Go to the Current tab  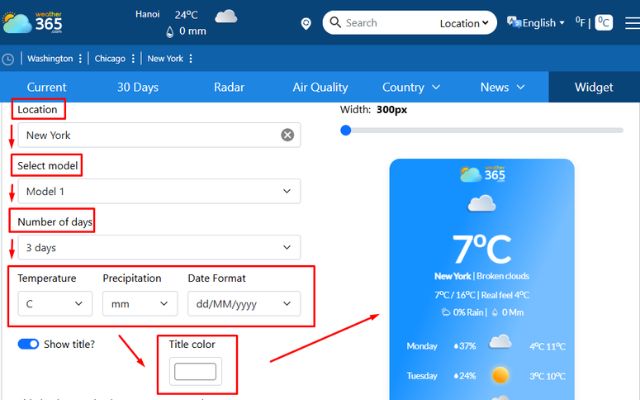[47, 87]
